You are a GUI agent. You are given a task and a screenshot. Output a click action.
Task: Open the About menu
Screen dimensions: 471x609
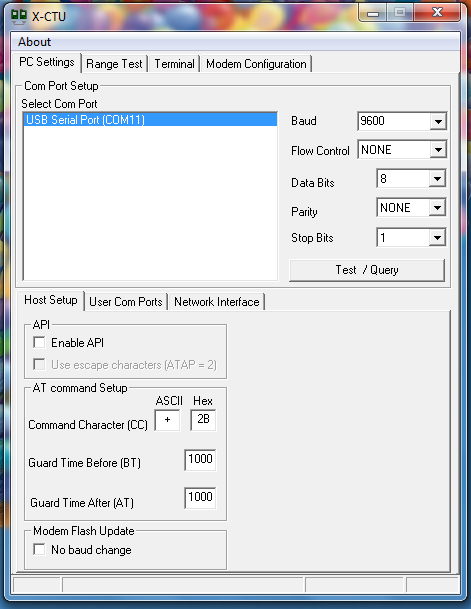[34, 42]
